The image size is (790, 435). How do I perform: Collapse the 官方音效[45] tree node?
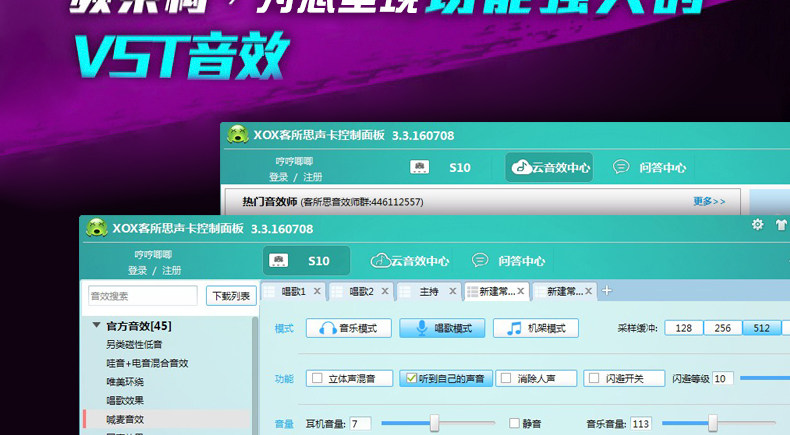96,326
